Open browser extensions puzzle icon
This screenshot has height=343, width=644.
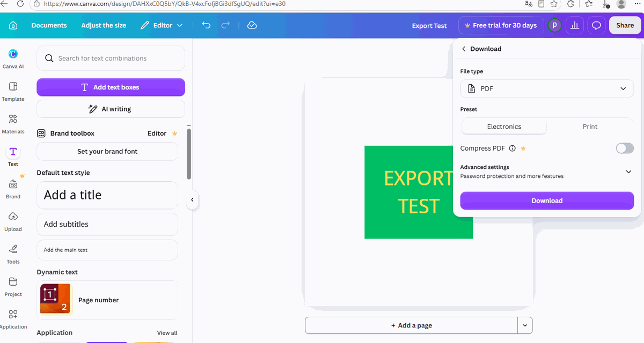[570, 4]
